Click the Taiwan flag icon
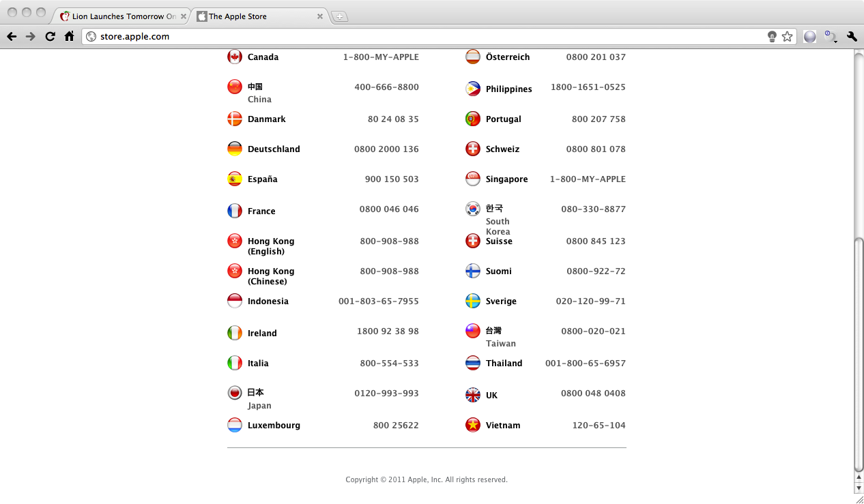Image resolution: width=864 pixels, height=504 pixels. pos(473,331)
